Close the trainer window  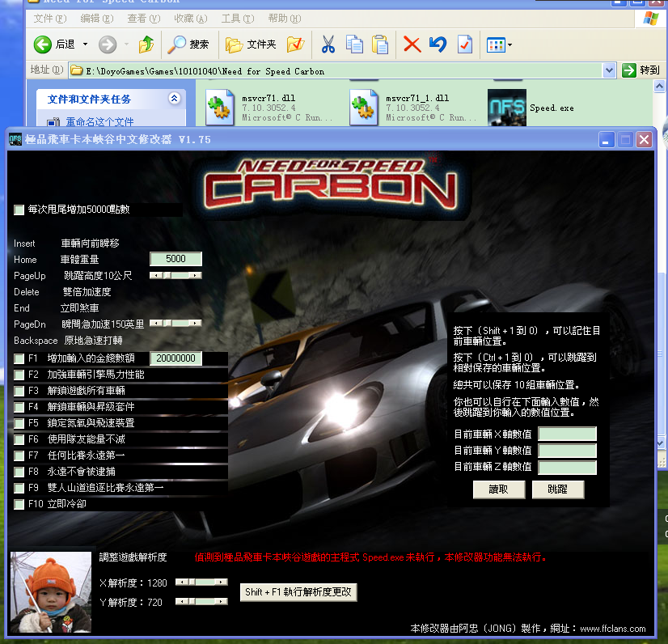pos(644,139)
